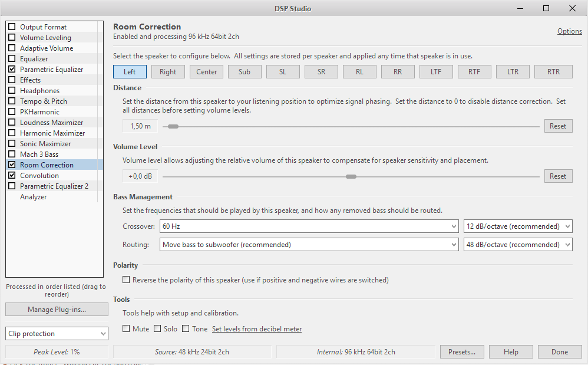The height and width of the screenshot is (365, 588).
Task: Select the Sub speaker
Action: click(x=245, y=72)
